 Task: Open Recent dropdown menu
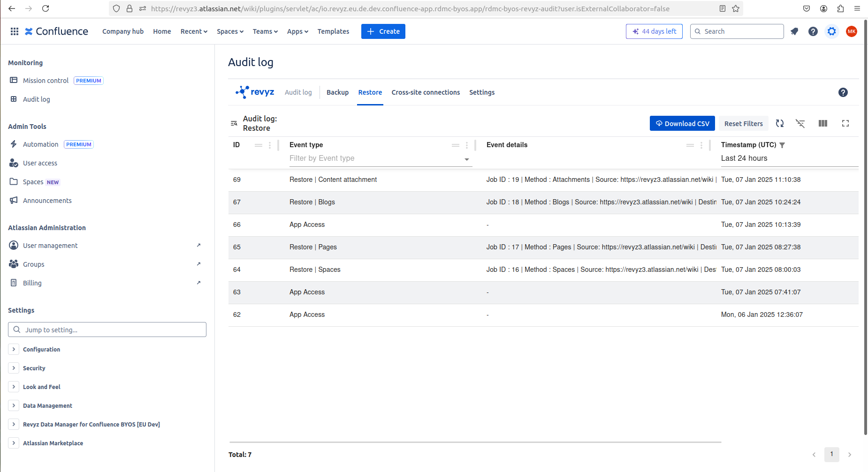click(x=194, y=31)
